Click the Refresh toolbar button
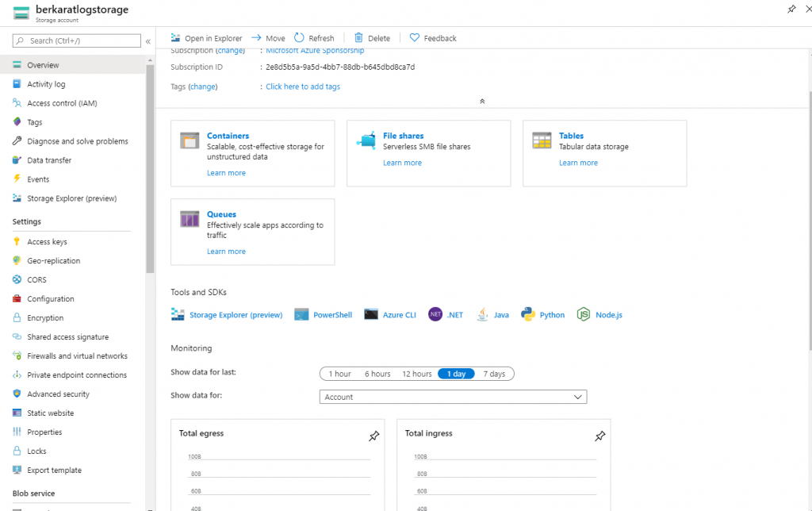 coord(314,38)
